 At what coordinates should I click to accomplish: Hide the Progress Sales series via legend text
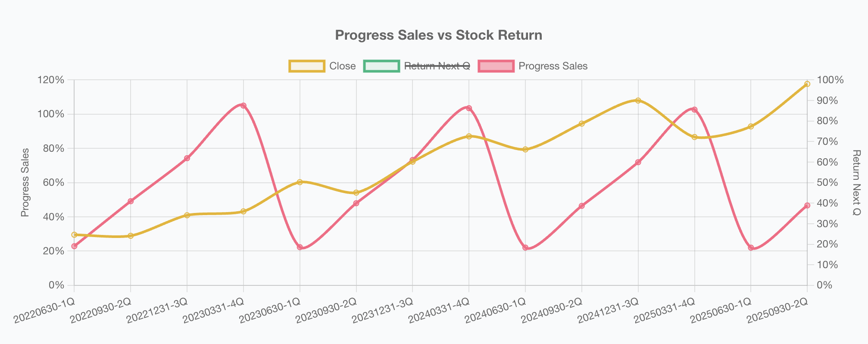click(x=553, y=66)
